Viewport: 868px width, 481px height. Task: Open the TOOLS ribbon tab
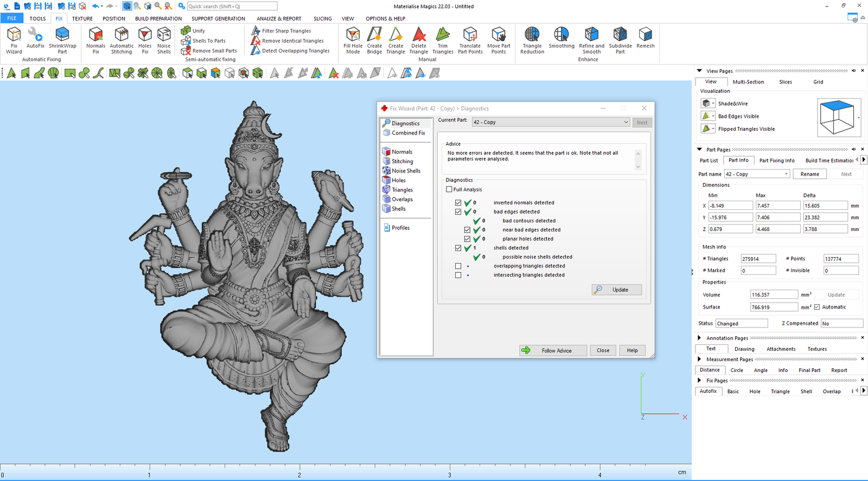coord(37,18)
